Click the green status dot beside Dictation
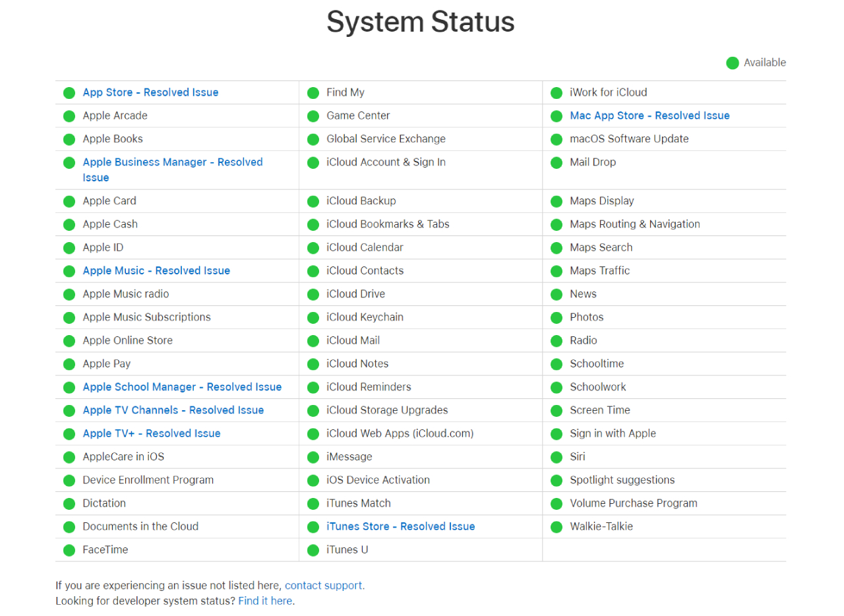Image resolution: width=844 pixels, height=616 pixels. tap(69, 503)
